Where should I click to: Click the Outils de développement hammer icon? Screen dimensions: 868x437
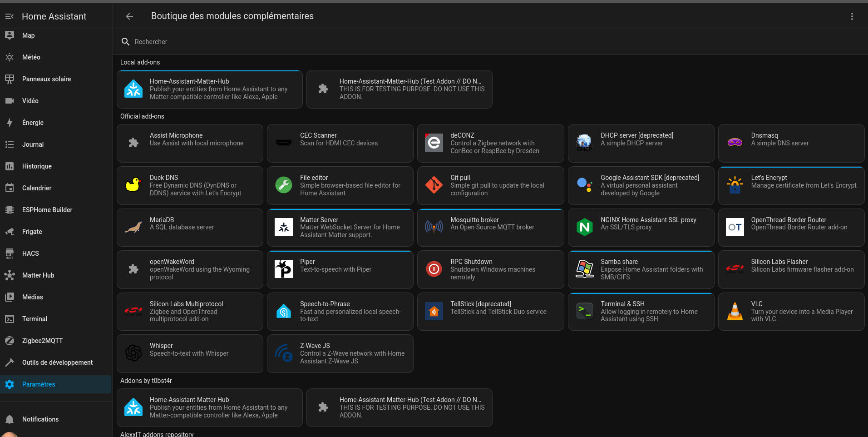10,363
